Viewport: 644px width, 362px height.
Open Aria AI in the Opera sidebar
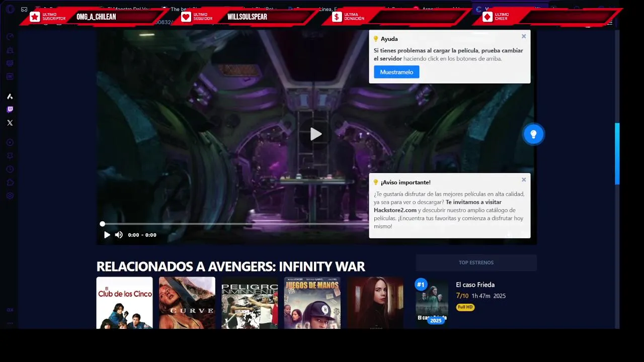click(10, 97)
